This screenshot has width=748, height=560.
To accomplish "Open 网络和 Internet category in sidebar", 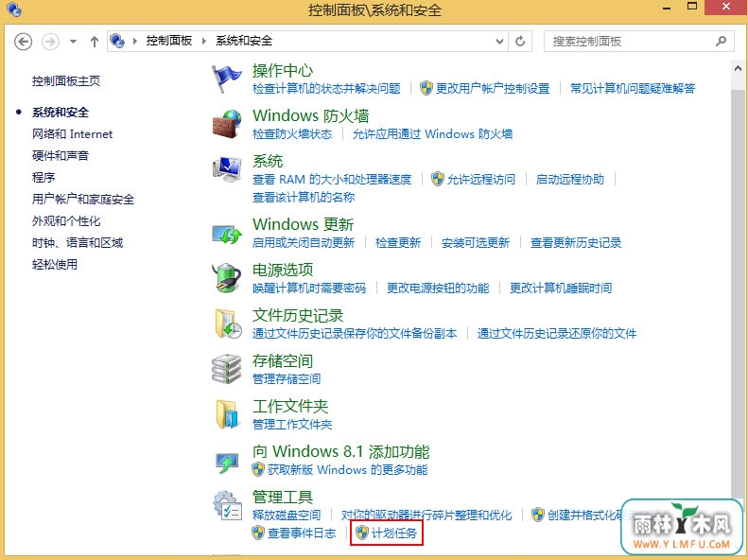I will point(72,134).
